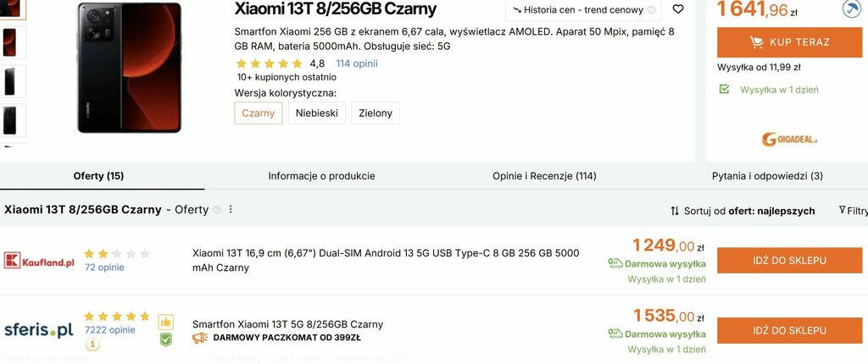Image resolution: width=868 pixels, height=364 pixels.
Task: Open the Sortuj od ofert sorting dropdown
Action: 743,211
